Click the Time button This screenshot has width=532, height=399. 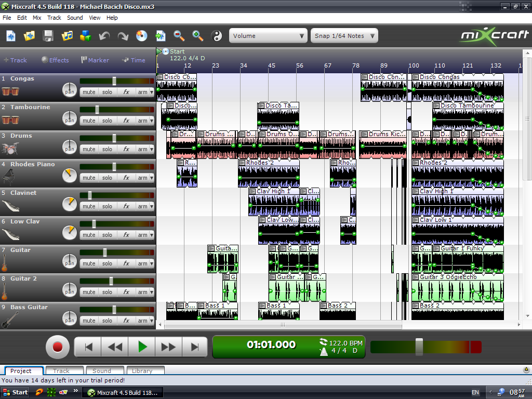click(x=134, y=60)
